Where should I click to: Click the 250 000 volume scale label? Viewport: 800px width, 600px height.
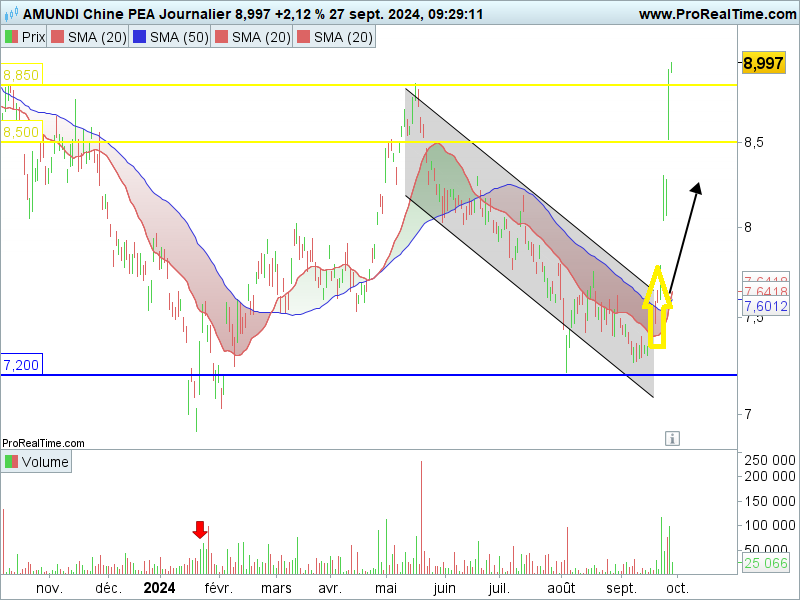click(770, 460)
